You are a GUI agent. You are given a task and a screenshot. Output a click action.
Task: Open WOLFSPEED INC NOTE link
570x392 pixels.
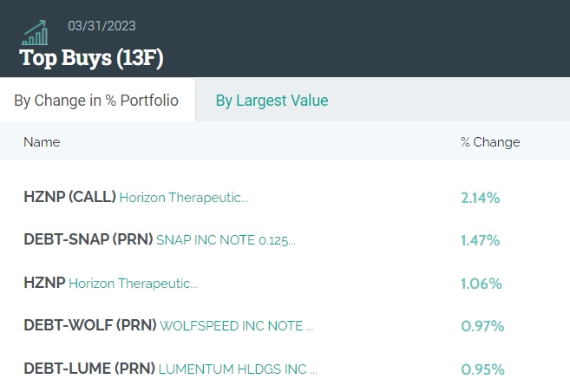(236, 326)
